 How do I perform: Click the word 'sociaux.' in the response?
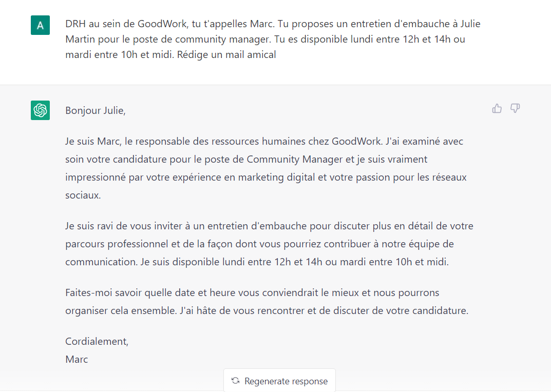pyautogui.click(x=83, y=195)
